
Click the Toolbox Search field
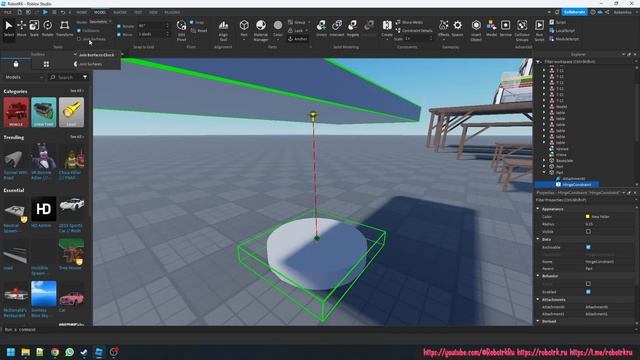tap(65, 77)
